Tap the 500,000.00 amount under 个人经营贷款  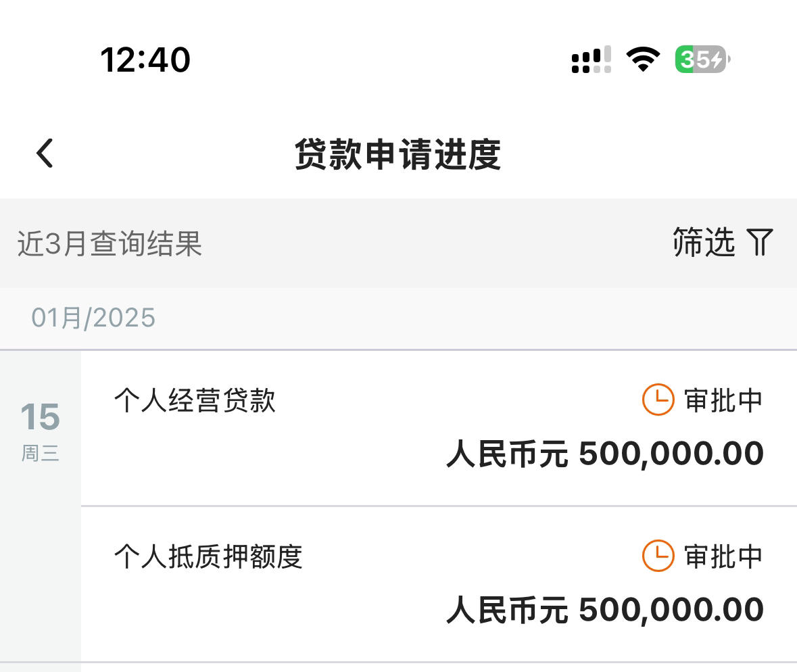671,454
